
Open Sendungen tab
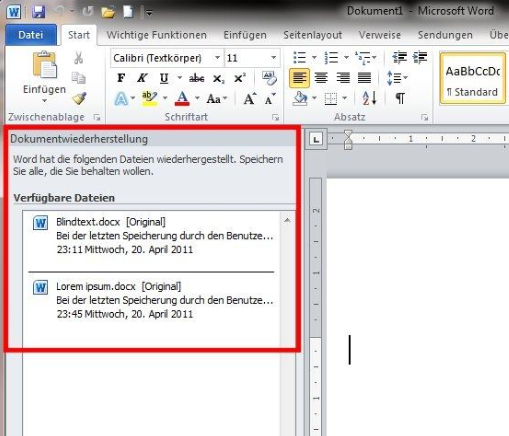445,35
